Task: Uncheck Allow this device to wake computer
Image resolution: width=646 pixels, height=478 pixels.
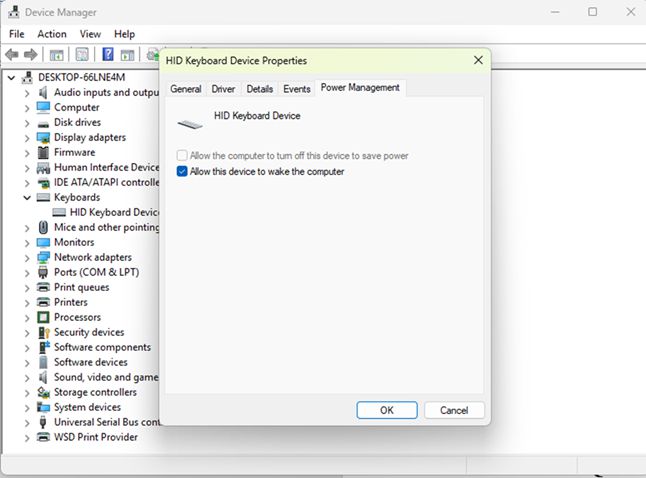Action: click(x=181, y=172)
